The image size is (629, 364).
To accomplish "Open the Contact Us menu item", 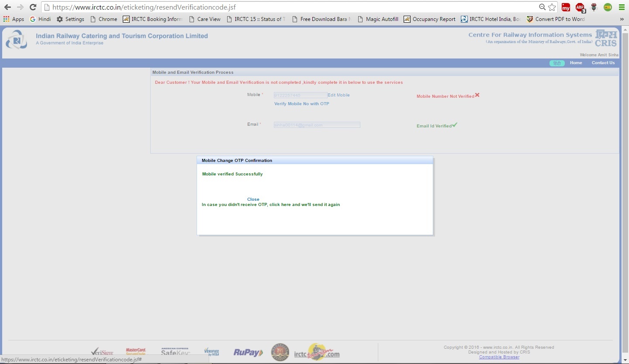I will pyautogui.click(x=603, y=63).
